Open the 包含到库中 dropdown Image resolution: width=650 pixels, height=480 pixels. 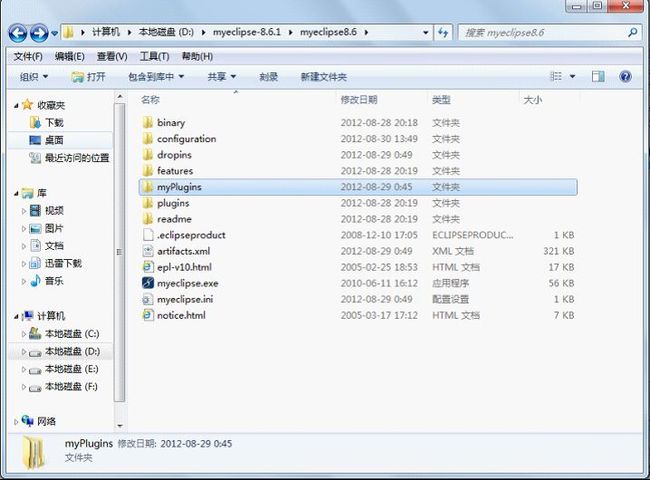[156, 77]
